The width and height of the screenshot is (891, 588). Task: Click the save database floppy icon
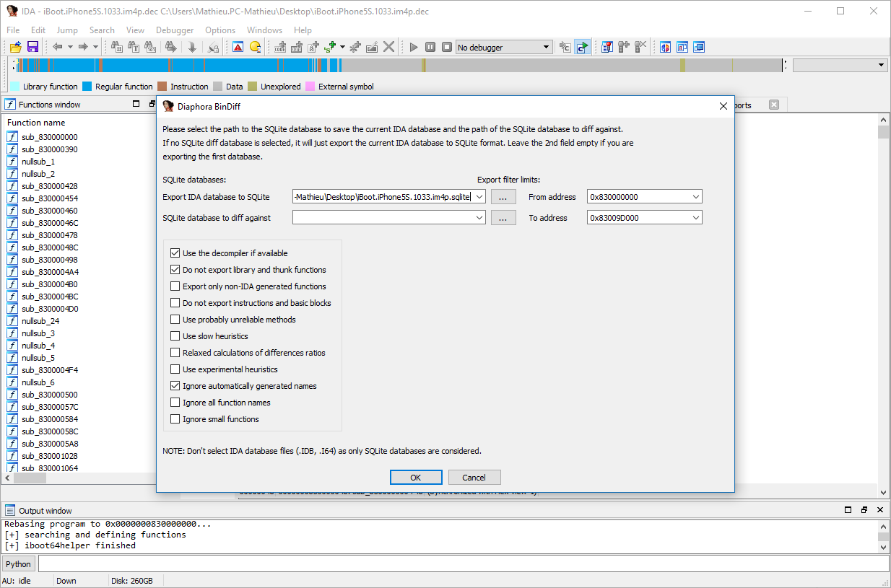tap(32, 47)
